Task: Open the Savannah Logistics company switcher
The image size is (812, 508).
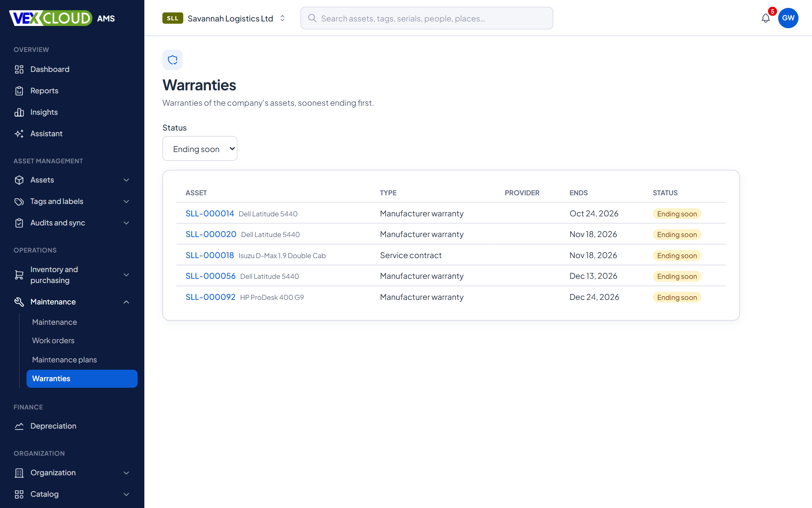Action: tap(224, 18)
